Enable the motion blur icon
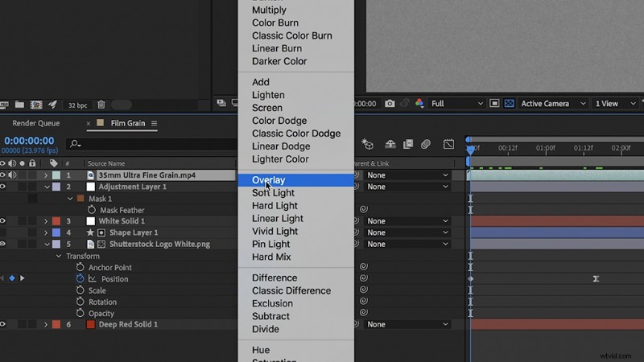644x362 pixels. pos(426,144)
